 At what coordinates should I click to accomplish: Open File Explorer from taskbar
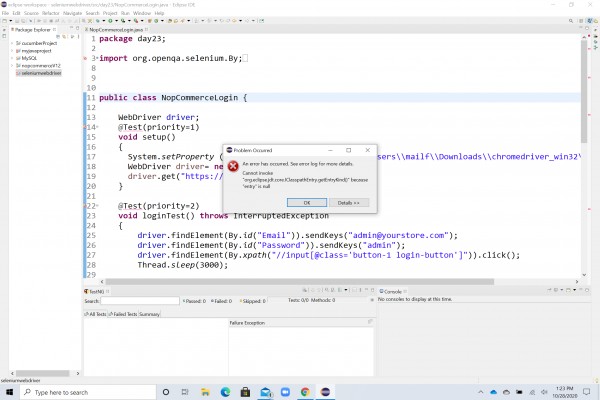click(x=205, y=392)
